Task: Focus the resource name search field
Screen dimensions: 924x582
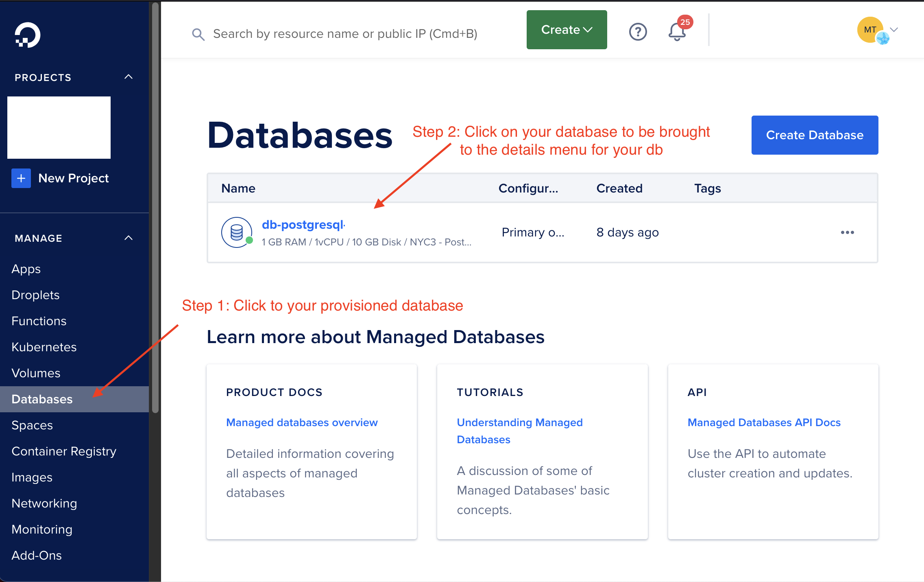Action: tap(345, 34)
